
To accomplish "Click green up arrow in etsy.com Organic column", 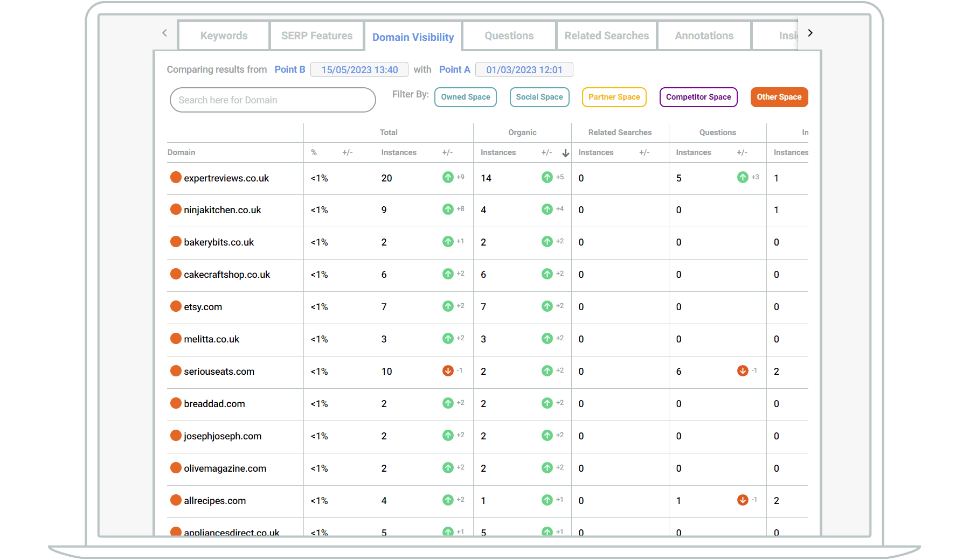I will (547, 306).
